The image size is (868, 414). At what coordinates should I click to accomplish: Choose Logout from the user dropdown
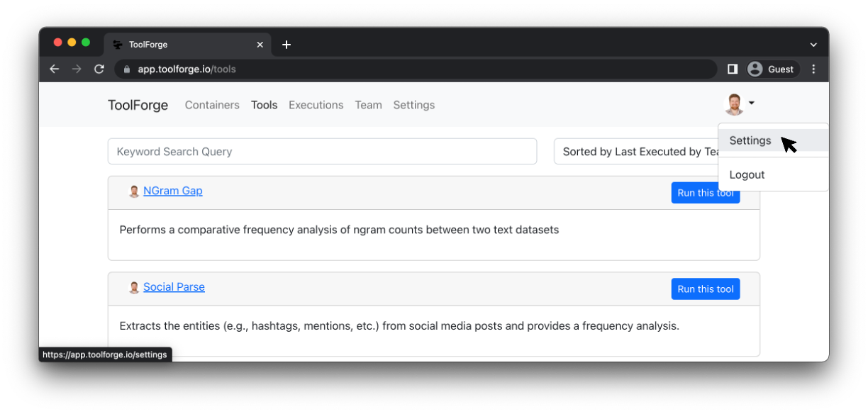coord(747,174)
